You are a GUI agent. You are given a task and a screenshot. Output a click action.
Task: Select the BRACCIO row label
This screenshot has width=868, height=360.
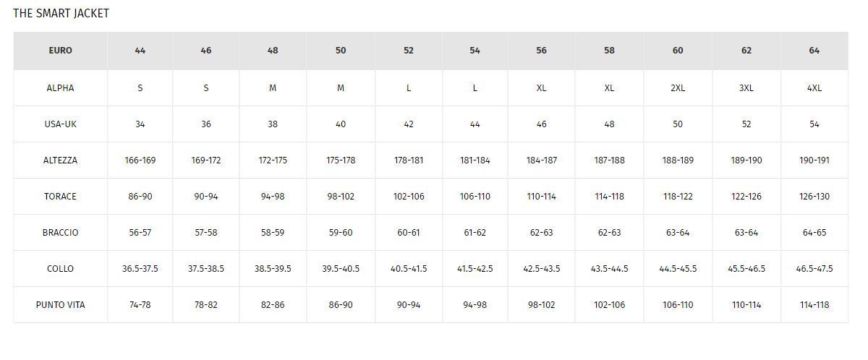pyautogui.click(x=60, y=233)
